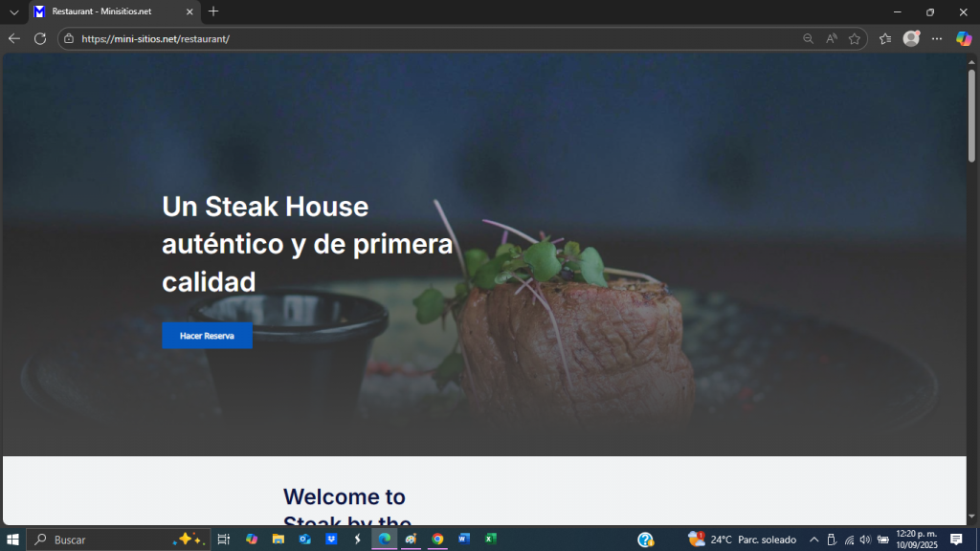Open the zoom out magnifier in the address bar
The height and width of the screenshot is (551, 980).
point(808,38)
